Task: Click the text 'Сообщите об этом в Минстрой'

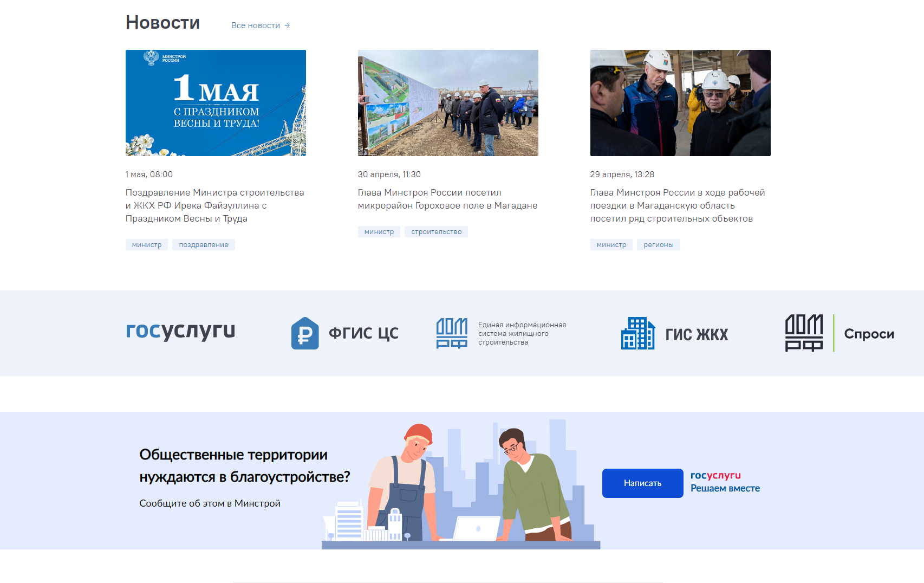Action: pyautogui.click(x=210, y=503)
